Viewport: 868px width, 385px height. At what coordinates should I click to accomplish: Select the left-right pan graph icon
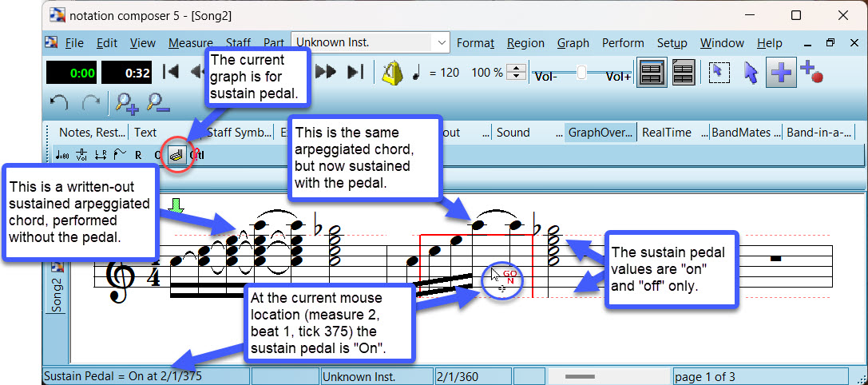pyautogui.click(x=101, y=155)
